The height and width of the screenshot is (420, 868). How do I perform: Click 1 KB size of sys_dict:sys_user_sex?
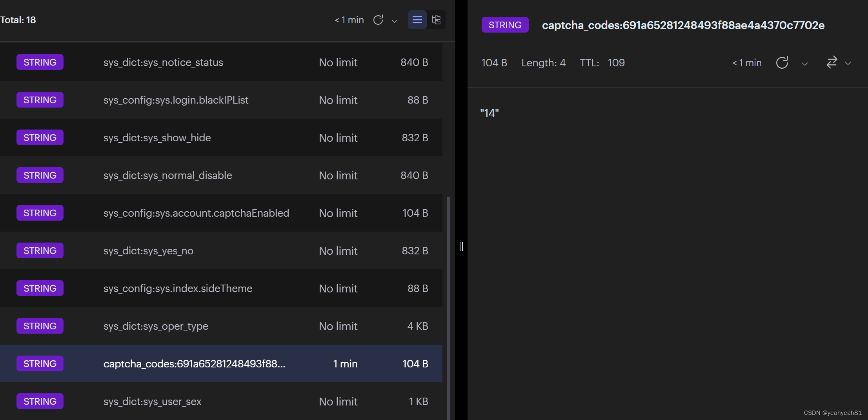coord(419,401)
